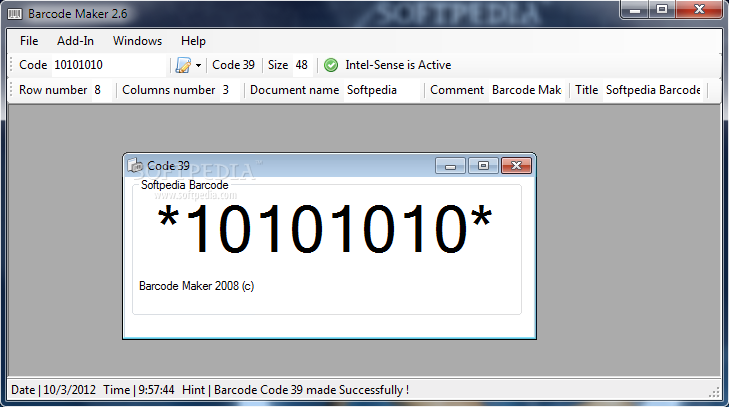Minimize the Barcode Maker main window

tap(635, 9)
